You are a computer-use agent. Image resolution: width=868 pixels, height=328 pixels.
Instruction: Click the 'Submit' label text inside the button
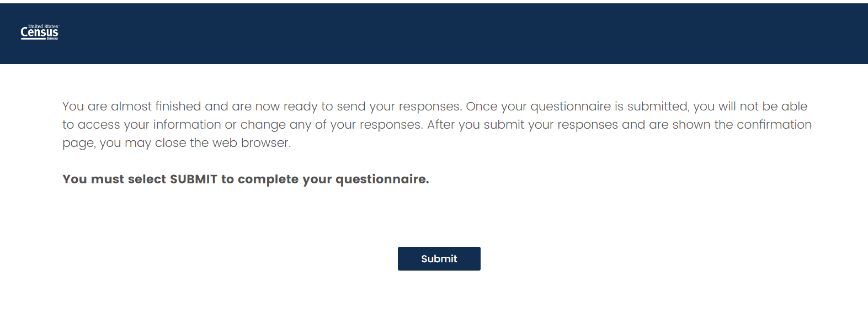click(x=439, y=259)
